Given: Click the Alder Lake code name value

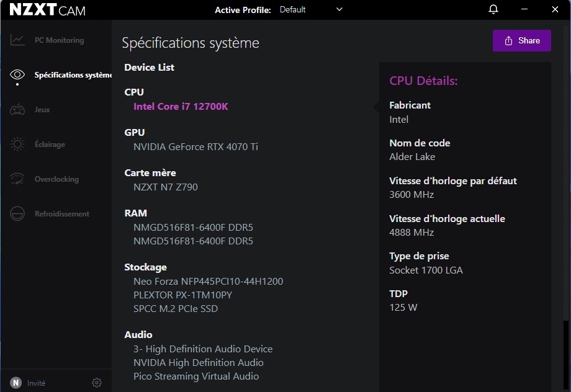Looking at the screenshot, I should pos(412,157).
